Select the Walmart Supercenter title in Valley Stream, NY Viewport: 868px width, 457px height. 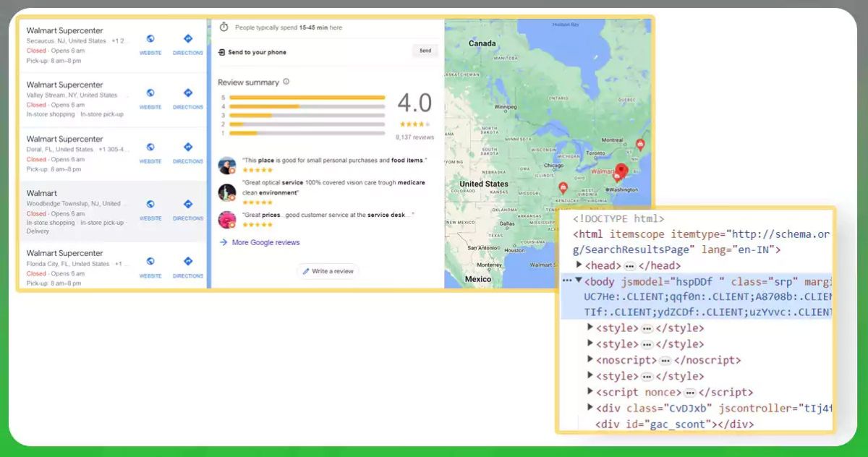pos(65,85)
